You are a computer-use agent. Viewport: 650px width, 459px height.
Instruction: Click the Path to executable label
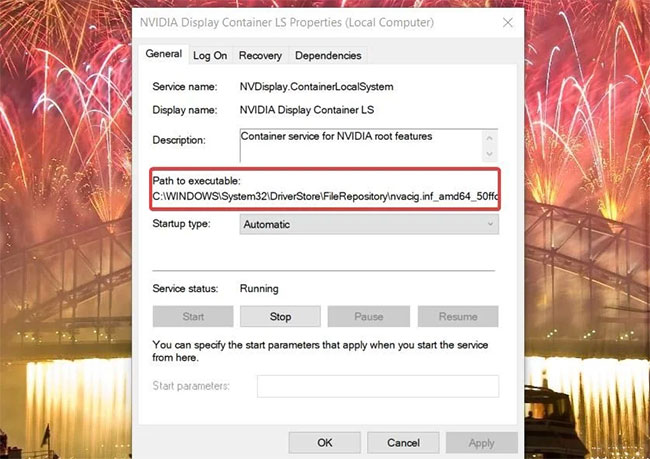[x=196, y=181]
